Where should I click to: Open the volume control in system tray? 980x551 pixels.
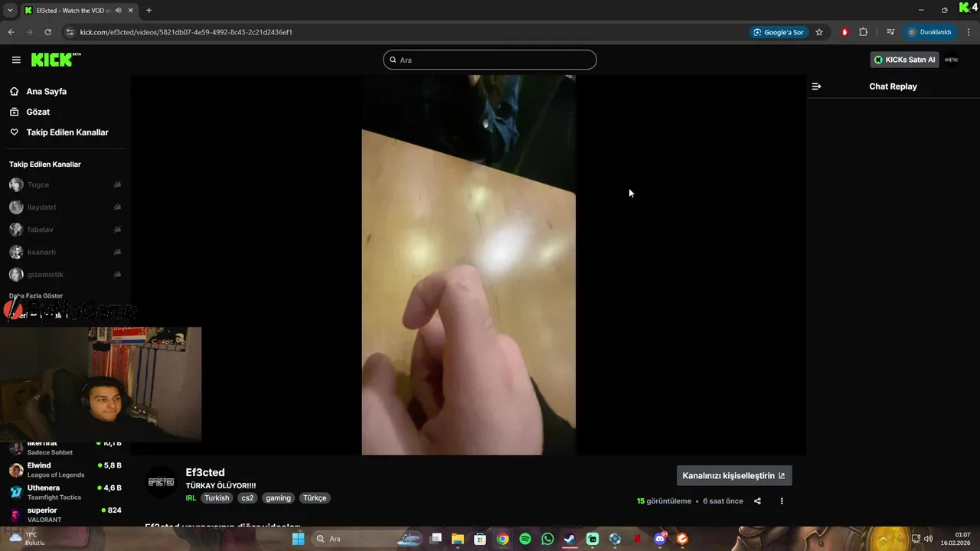(x=929, y=539)
